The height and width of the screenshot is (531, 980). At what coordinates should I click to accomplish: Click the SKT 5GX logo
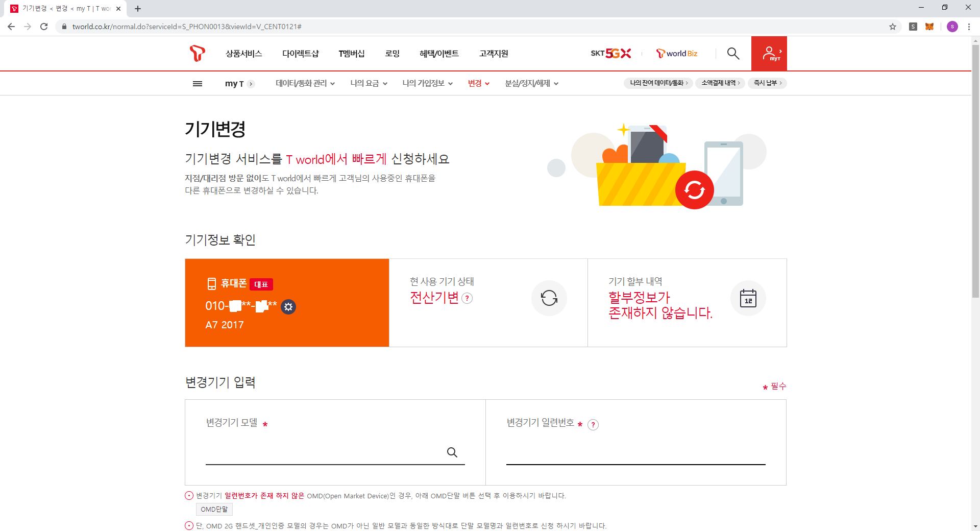coord(611,53)
